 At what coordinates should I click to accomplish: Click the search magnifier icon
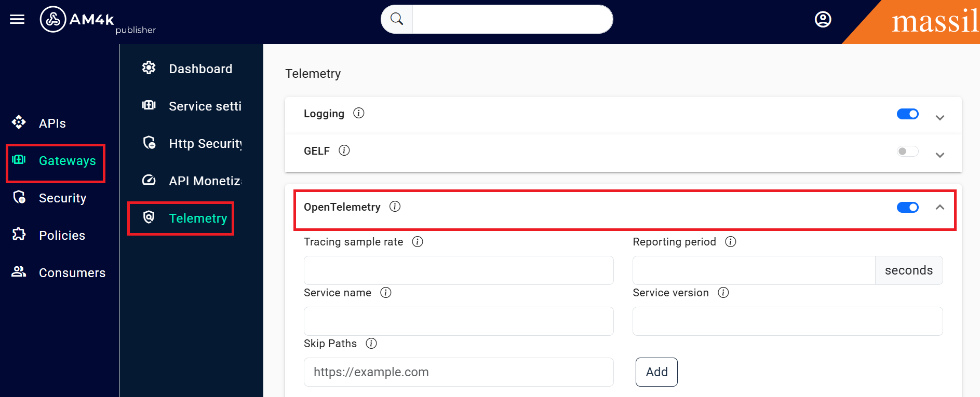(397, 19)
